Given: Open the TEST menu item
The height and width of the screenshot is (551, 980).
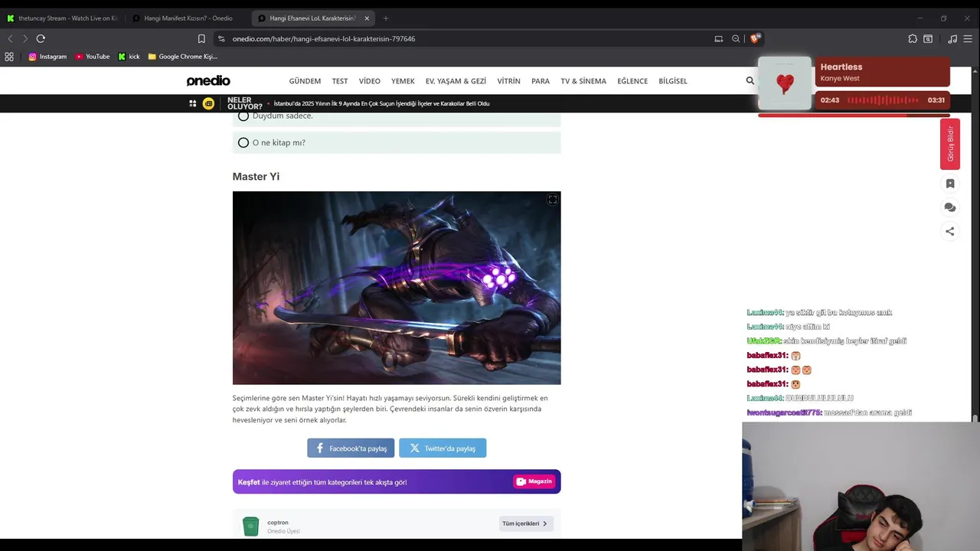Looking at the screenshot, I should tap(340, 80).
